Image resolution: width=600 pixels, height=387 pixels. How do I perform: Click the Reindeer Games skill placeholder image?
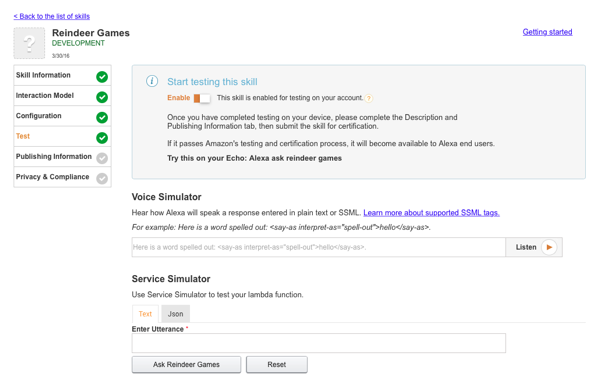coord(29,43)
